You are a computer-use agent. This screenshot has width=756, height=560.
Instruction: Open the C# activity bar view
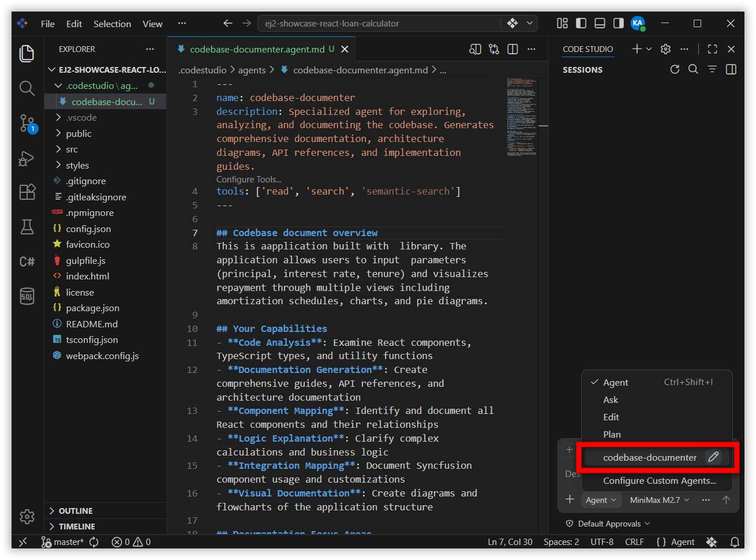pos(27,262)
